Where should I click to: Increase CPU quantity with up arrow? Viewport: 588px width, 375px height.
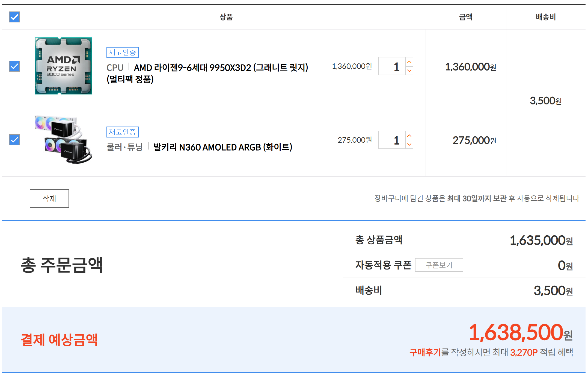pyautogui.click(x=409, y=62)
